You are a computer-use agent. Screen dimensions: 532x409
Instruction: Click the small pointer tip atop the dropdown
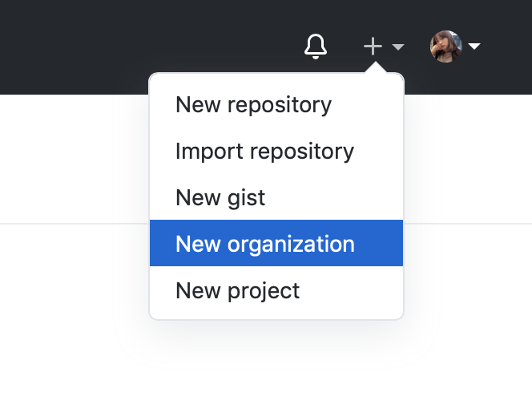pyautogui.click(x=373, y=71)
